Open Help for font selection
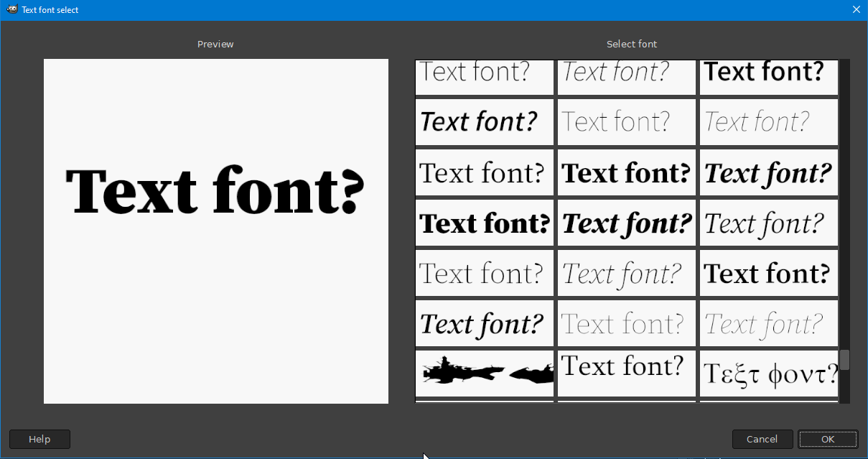Screen dimensions: 868x459 point(39,439)
